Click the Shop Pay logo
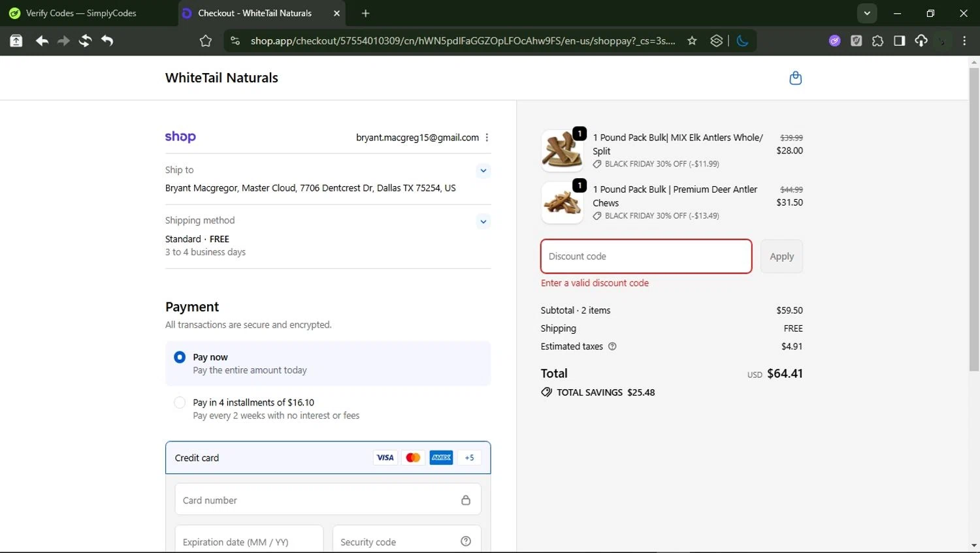 180,137
